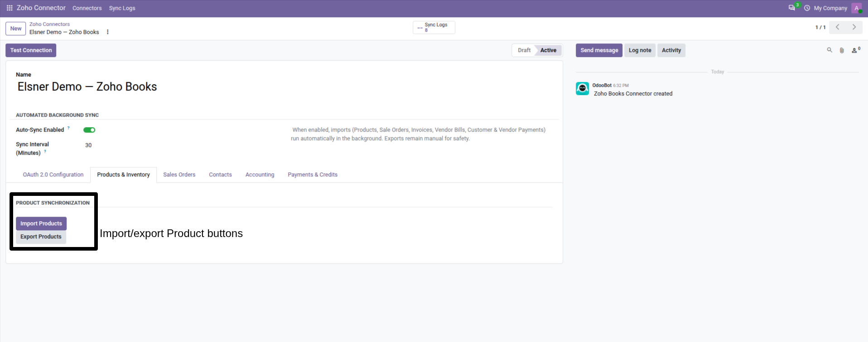Open My Company switcher
The image size is (868, 342).
(830, 8)
